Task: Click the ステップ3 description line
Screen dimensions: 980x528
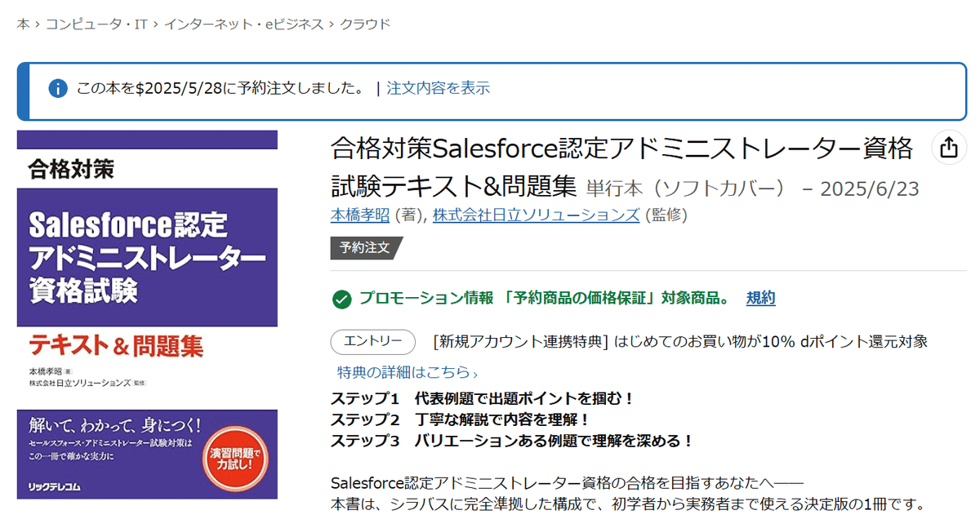Action: click(x=512, y=441)
